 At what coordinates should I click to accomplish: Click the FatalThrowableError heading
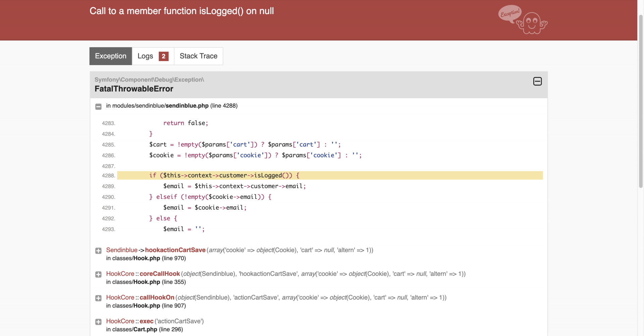(134, 89)
